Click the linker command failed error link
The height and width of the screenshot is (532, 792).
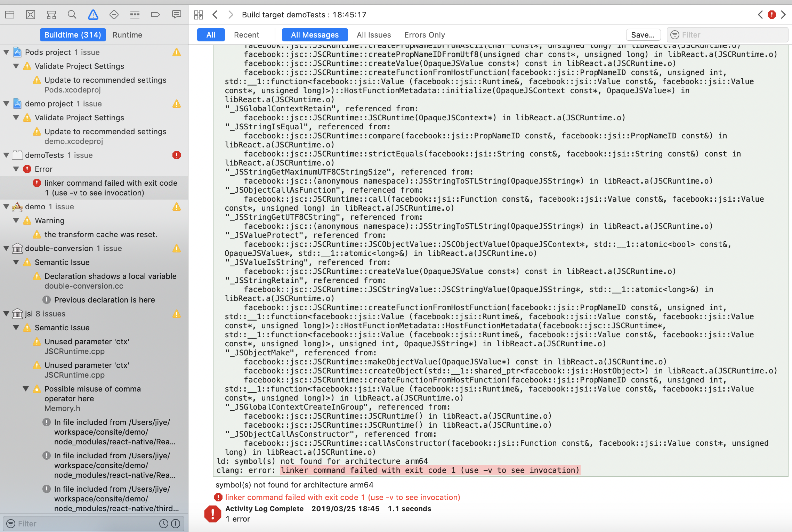(342, 497)
